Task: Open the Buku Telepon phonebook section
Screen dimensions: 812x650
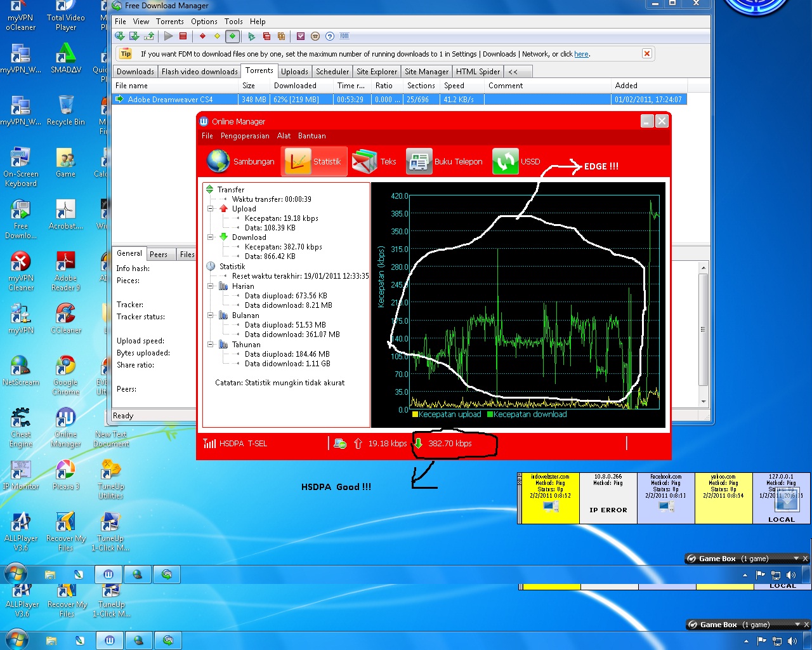Action: [444, 161]
